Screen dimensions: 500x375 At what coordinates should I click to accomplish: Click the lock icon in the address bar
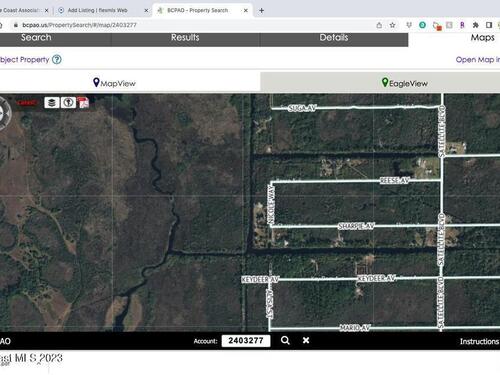[x=16, y=25]
